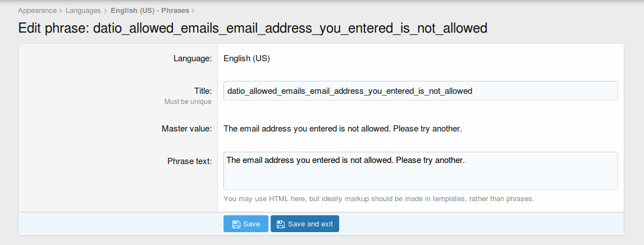Click the Master value label

coord(186,129)
